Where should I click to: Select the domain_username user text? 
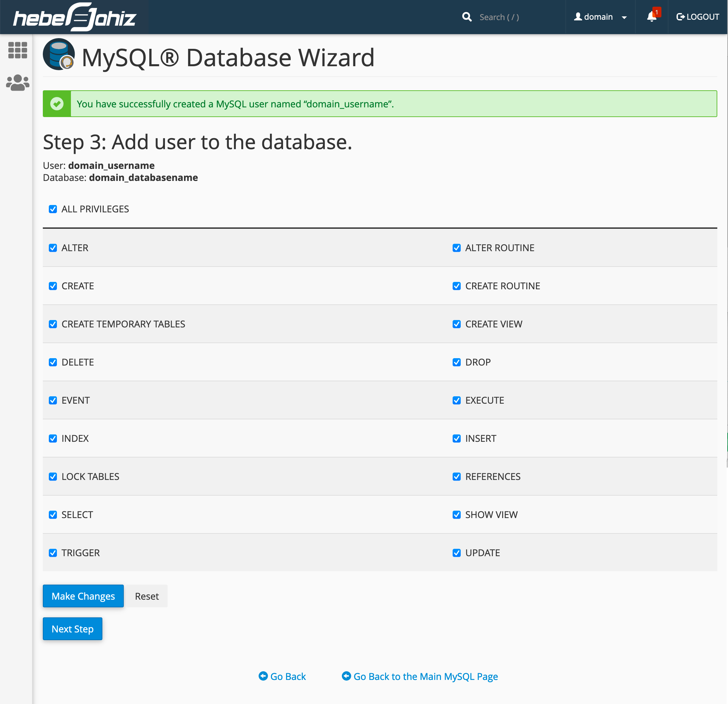[x=111, y=165]
